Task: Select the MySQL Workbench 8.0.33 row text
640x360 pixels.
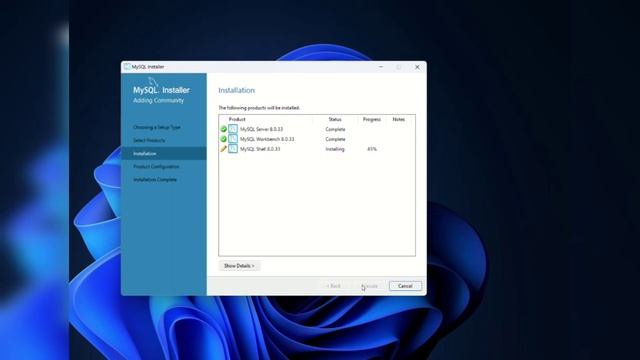Action: tap(267, 139)
